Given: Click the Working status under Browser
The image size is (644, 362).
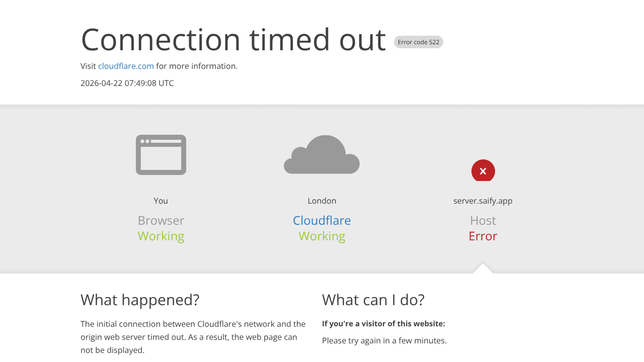Looking at the screenshot, I should (161, 236).
